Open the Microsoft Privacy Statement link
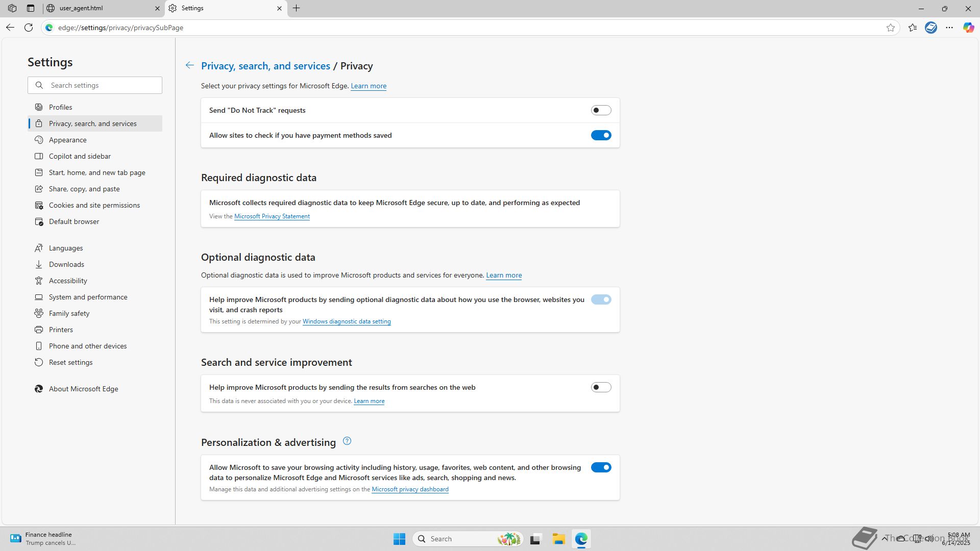 click(x=272, y=216)
